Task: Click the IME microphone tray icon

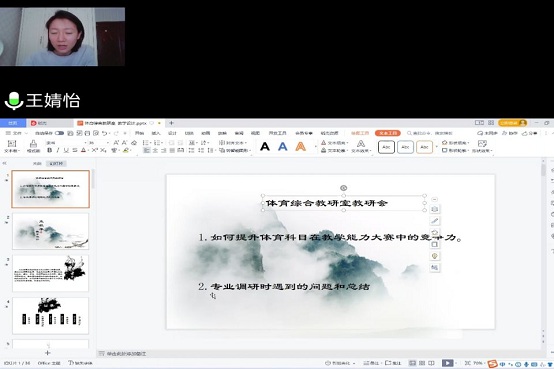Action: point(526,364)
